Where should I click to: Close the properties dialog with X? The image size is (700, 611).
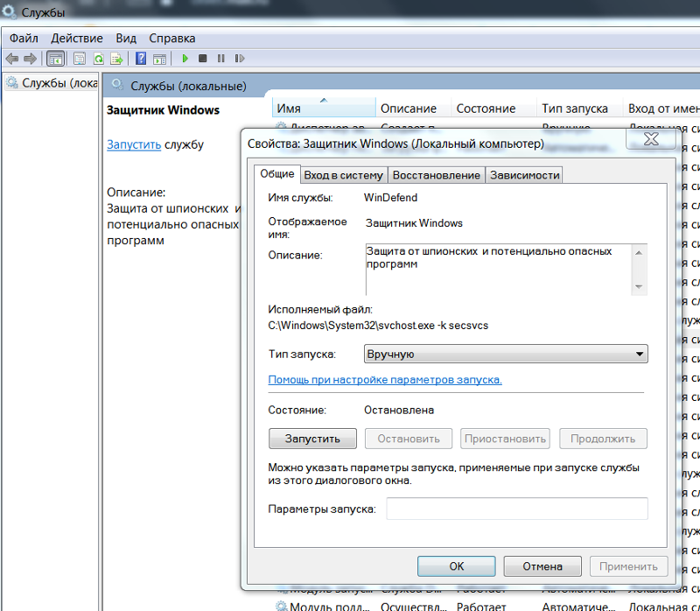pos(651,139)
